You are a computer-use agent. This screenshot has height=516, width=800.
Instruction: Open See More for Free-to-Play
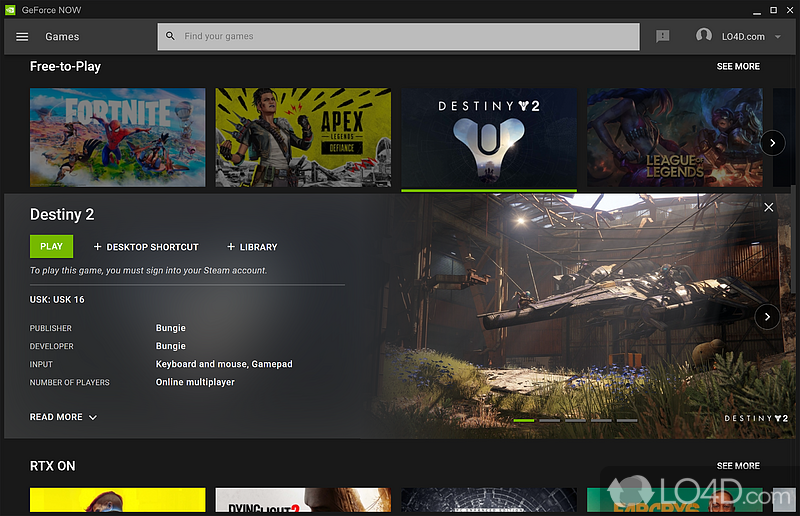pyautogui.click(x=738, y=66)
